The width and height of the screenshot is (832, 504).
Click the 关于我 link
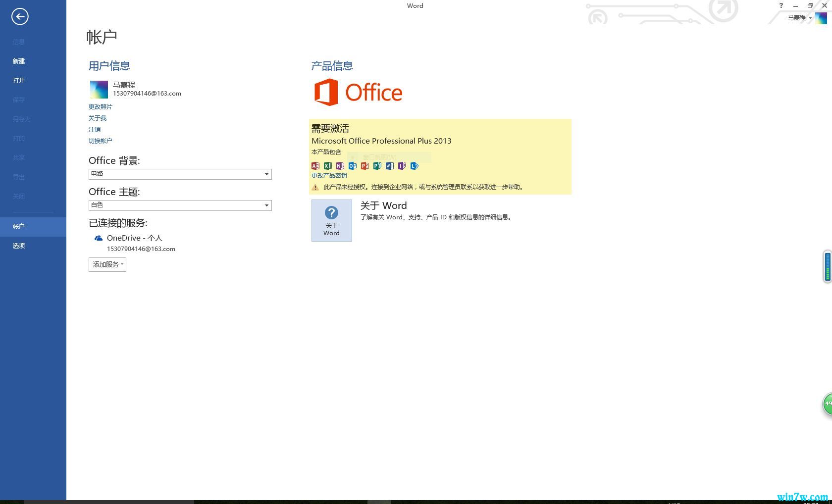coord(98,118)
